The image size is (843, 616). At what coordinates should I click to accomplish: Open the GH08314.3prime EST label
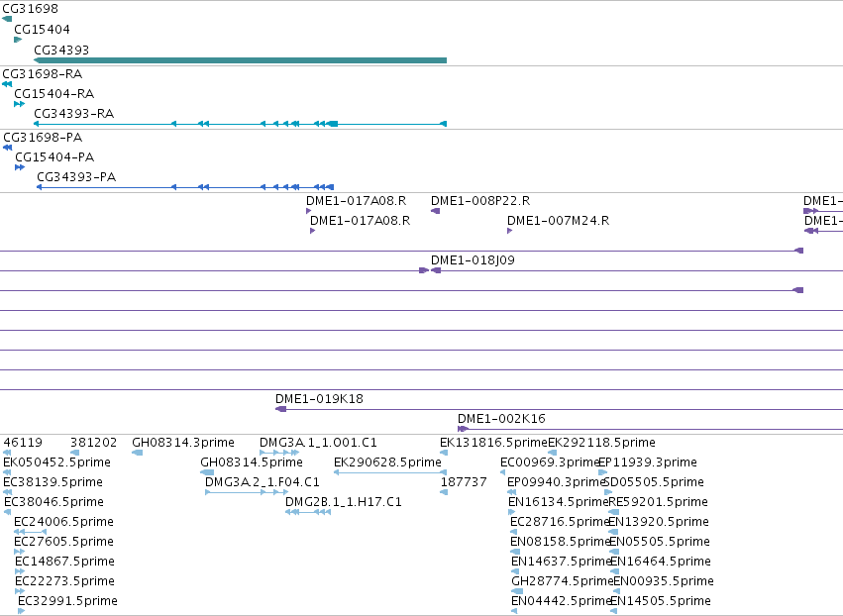[x=183, y=443]
